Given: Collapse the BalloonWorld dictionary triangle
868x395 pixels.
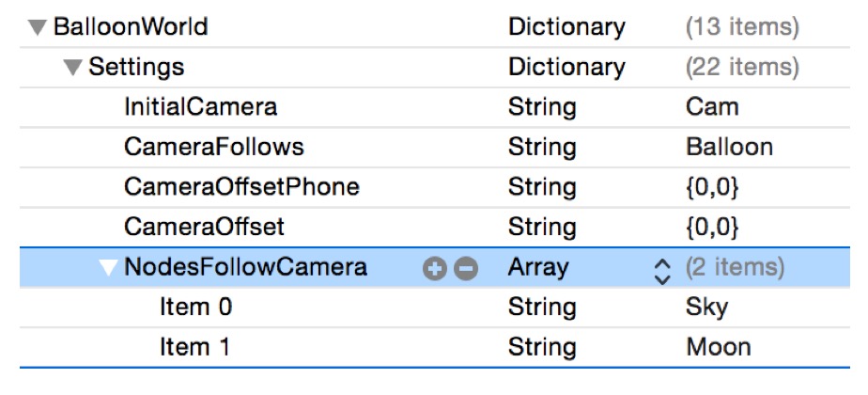Looking at the screenshot, I should pyautogui.click(x=38, y=27).
